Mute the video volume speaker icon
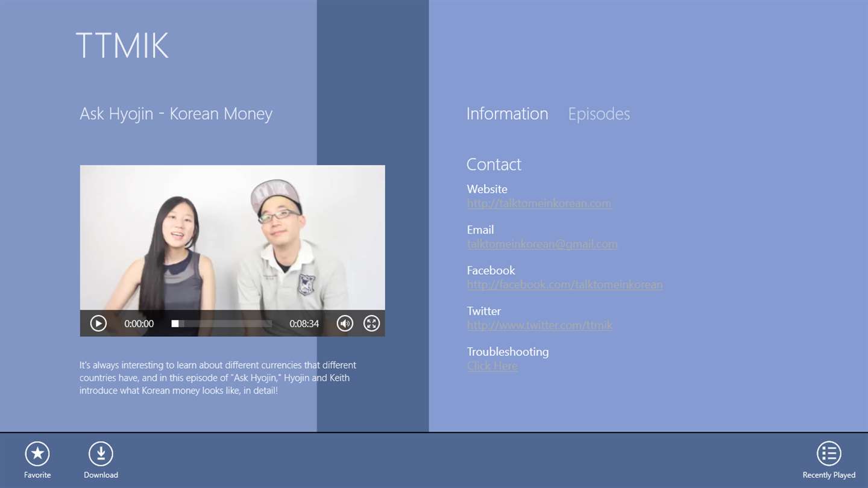 coord(345,324)
